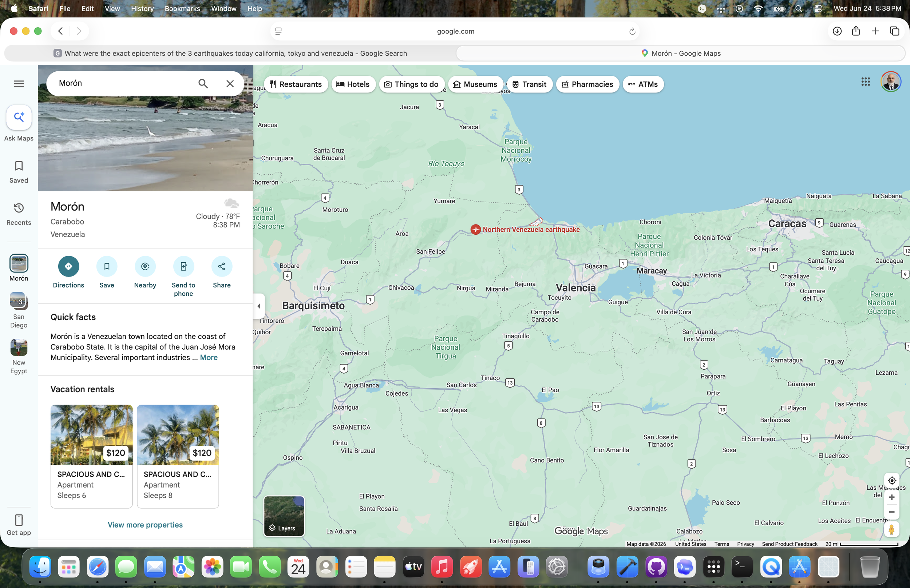The width and height of the screenshot is (910, 588).
Task: Share the Morón location
Action: click(222, 272)
